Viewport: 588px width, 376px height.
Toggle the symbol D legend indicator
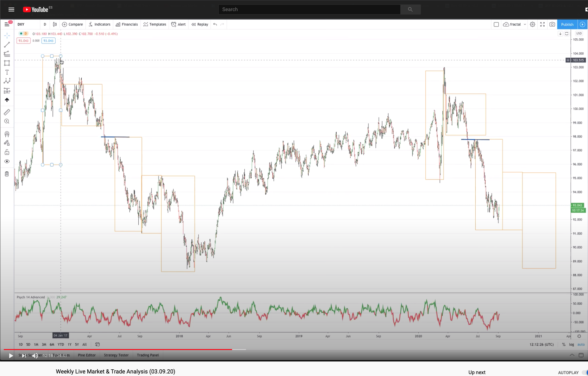coord(23,34)
